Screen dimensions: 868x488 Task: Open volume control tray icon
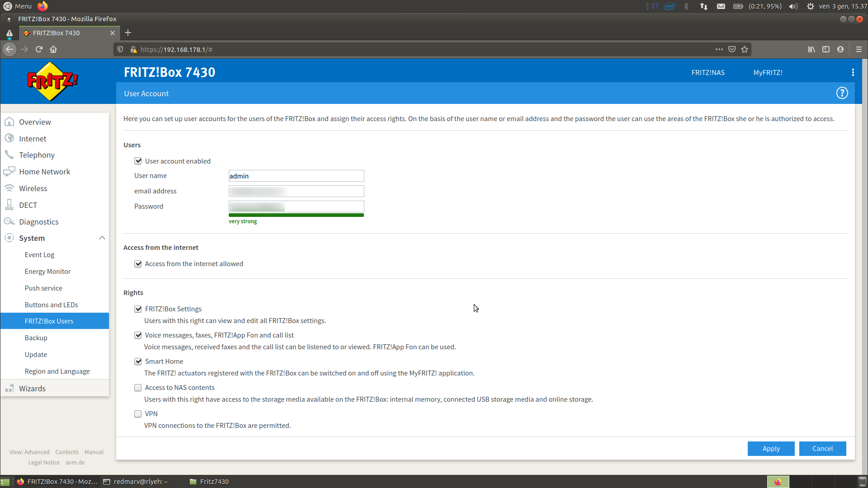(x=793, y=6)
